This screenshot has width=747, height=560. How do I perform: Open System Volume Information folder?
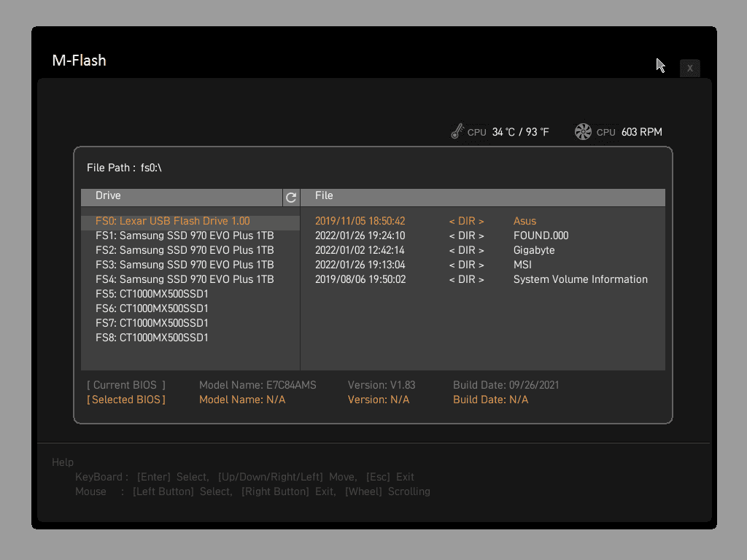580,279
